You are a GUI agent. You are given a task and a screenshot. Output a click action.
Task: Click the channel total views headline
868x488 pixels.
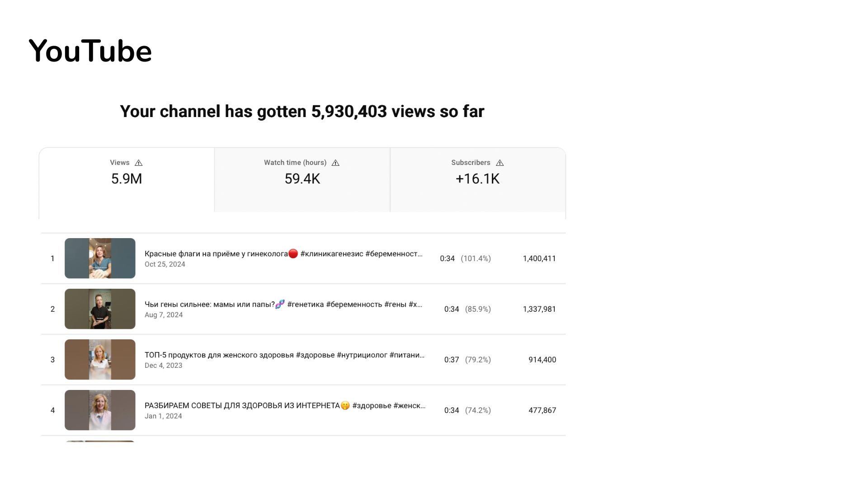coord(302,112)
